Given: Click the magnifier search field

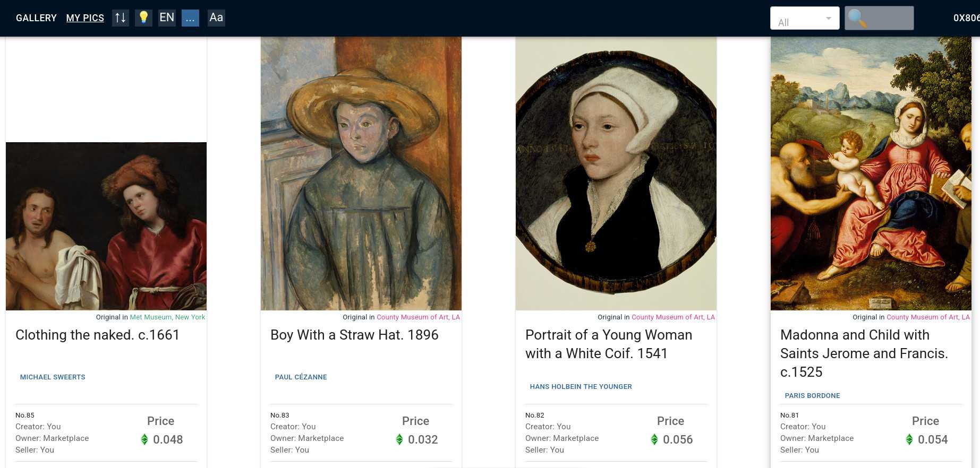Looking at the screenshot, I should 879,18.
